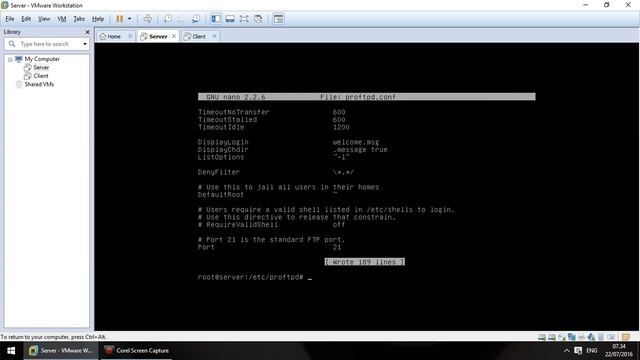Open the Edit menu
The image size is (640, 360).
pos(26,19)
